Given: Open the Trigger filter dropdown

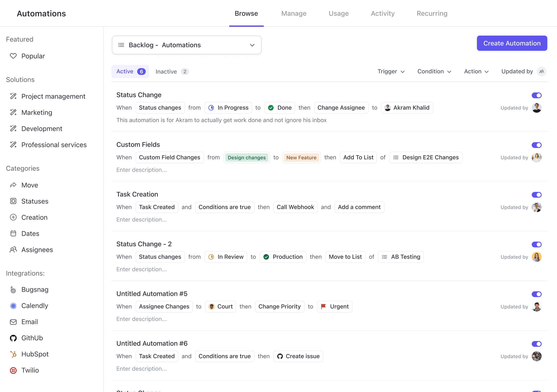Looking at the screenshot, I should point(391,71).
